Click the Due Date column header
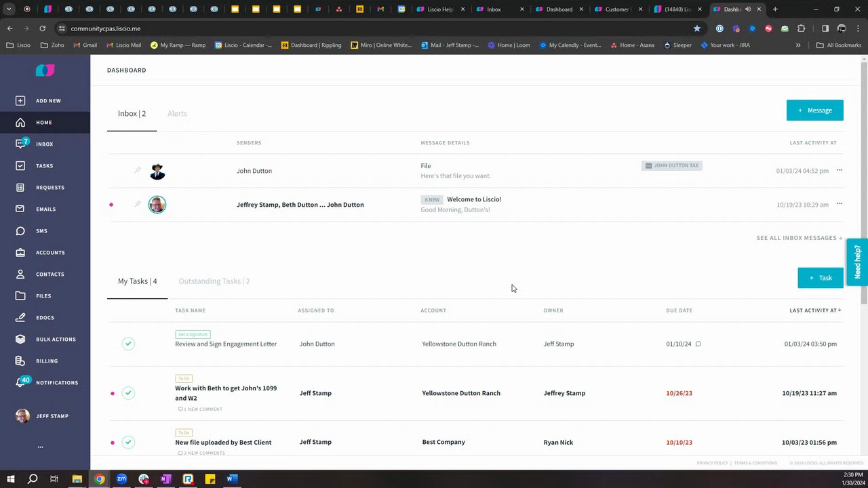This screenshot has height=488, width=868. pos(679,310)
